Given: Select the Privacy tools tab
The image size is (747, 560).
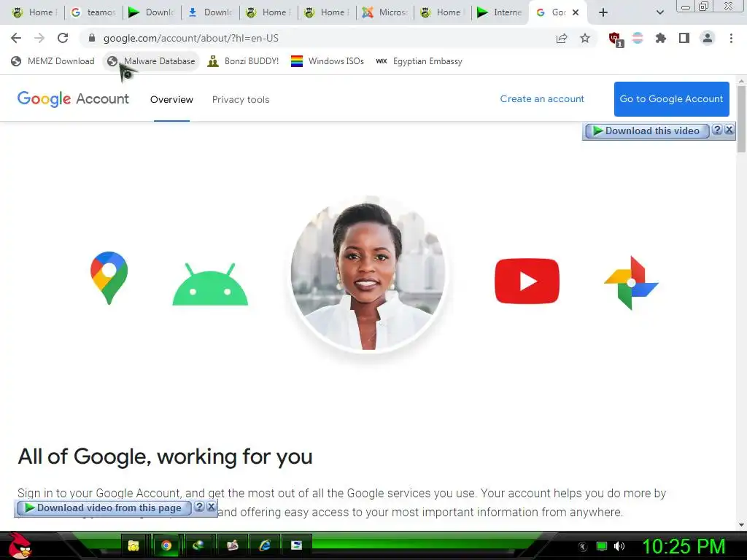Looking at the screenshot, I should [241, 99].
